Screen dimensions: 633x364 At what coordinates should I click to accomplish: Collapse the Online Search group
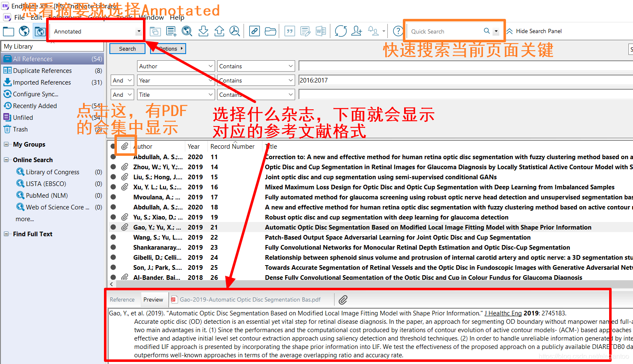[x=6, y=160]
